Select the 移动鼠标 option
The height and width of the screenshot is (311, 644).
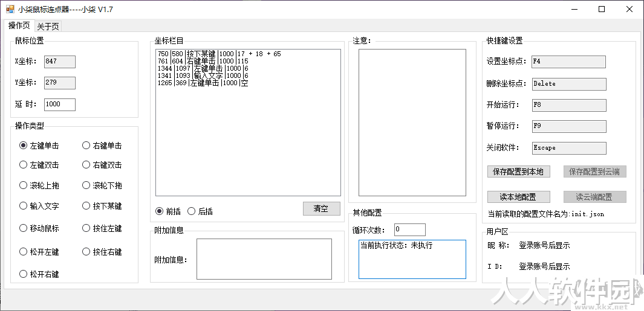click(39, 228)
